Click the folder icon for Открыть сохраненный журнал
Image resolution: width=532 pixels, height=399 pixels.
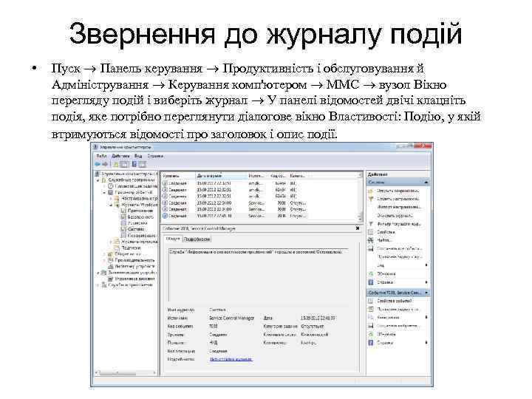pos(371,191)
